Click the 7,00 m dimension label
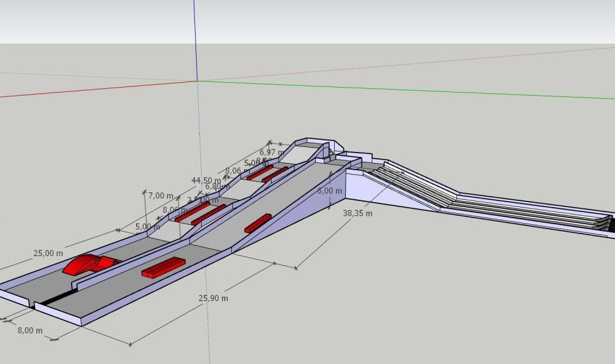 [161, 195]
